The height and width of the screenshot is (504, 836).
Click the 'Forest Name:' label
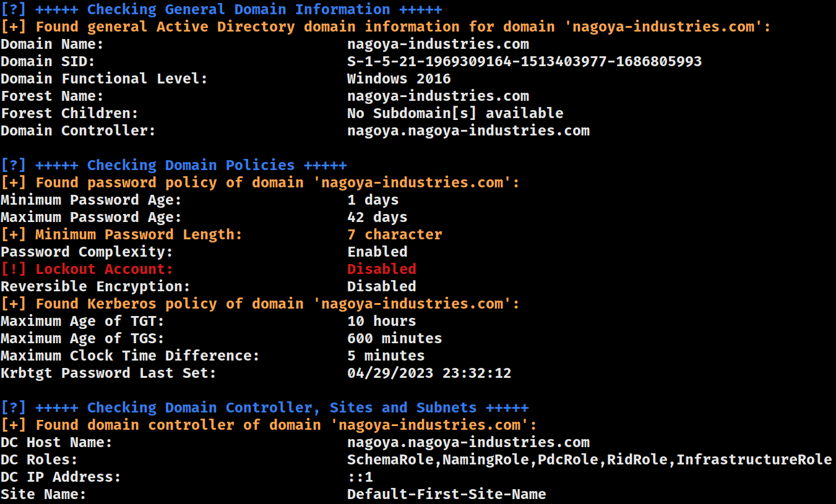[52, 96]
